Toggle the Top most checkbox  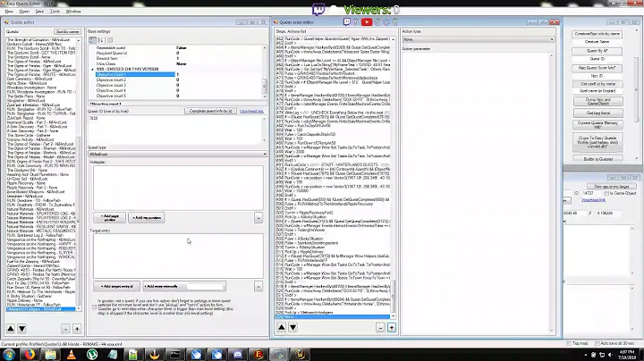tap(569, 343)
